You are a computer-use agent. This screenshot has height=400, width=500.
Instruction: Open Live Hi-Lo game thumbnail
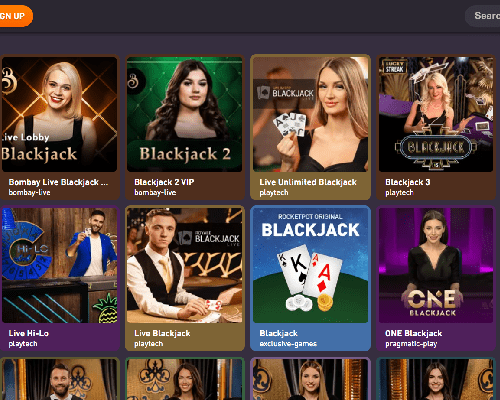pos(59,265)
